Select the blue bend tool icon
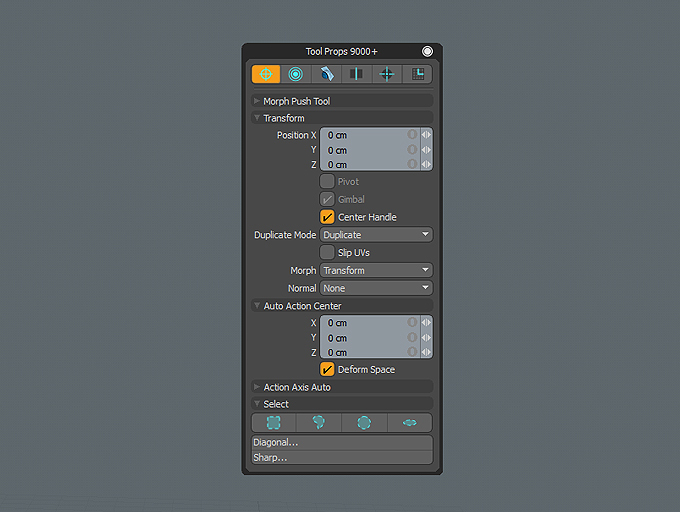Viewport: 680px width, 512px height. 327,74
